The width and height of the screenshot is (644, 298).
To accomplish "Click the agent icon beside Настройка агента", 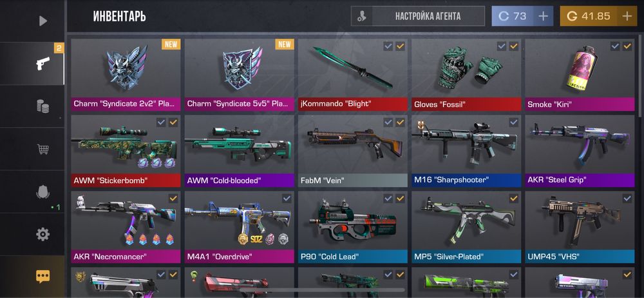I will pos(362,16).
